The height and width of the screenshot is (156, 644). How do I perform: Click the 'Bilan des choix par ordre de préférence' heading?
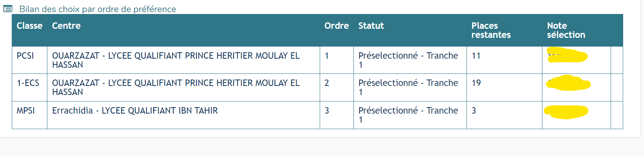tap(97, 9)
